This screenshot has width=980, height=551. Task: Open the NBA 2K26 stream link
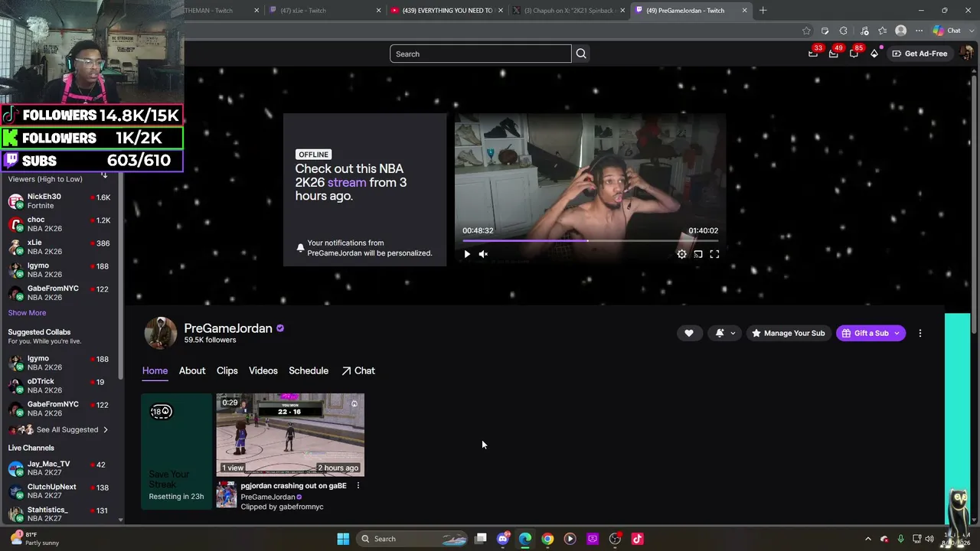346,183
